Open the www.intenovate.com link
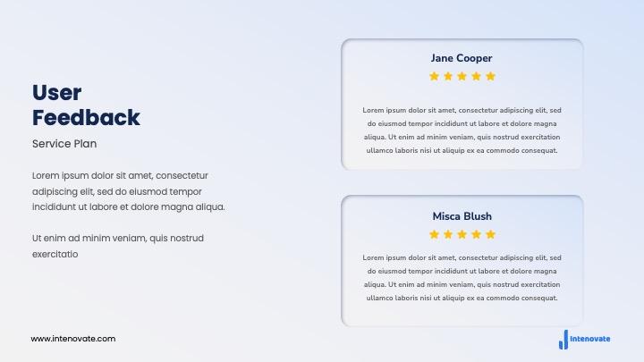644x362 pixels. [73, 339]
